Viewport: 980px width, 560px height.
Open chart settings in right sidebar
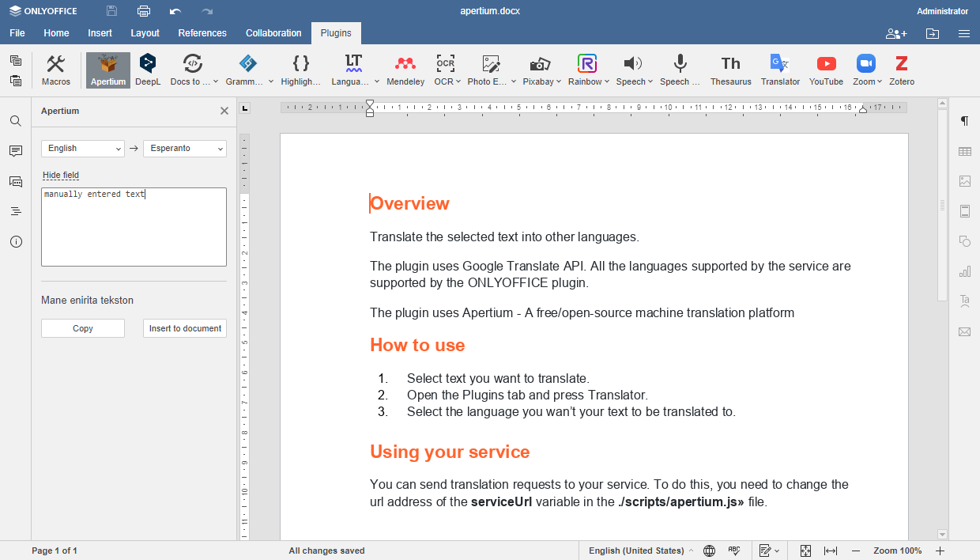964,271
